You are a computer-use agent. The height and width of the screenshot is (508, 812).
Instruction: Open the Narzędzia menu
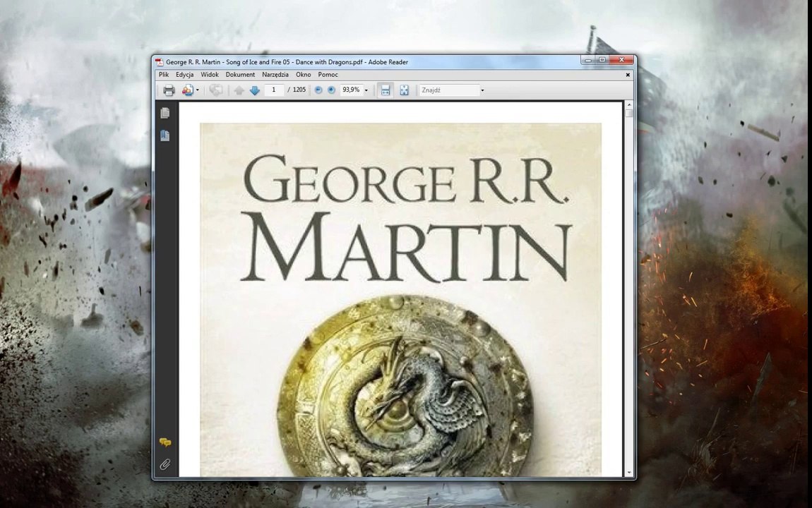(275, 75)
